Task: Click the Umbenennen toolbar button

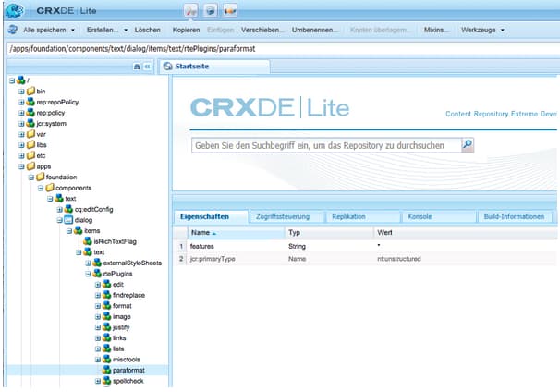Action: pos(314,30)
